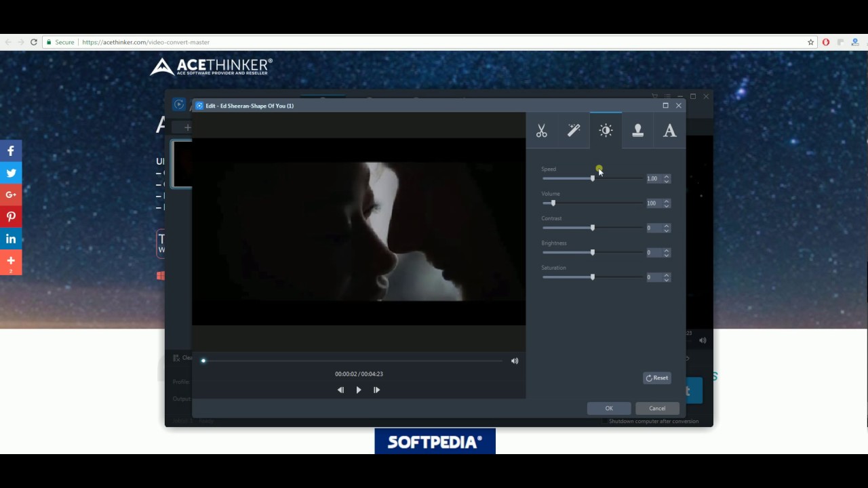Step the Volume value with spinner arrows

click(667, 203)
